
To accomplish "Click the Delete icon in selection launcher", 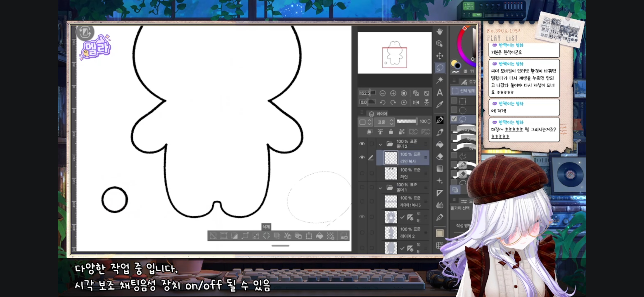I will click(x=266, y=236).
